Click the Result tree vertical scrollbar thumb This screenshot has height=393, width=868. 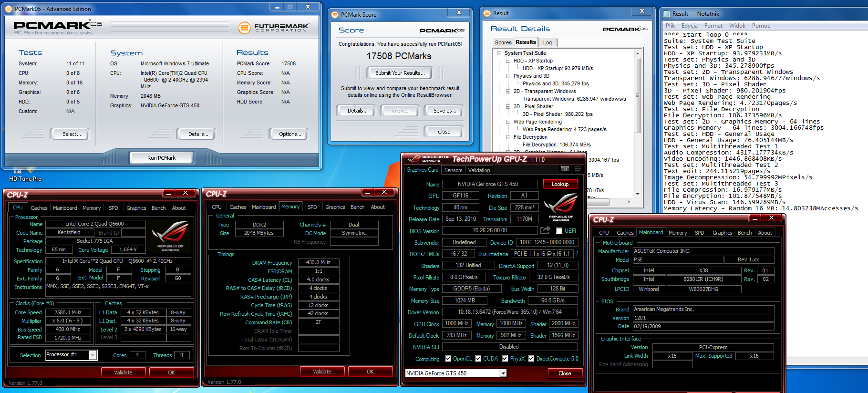(x=638, y=95)
